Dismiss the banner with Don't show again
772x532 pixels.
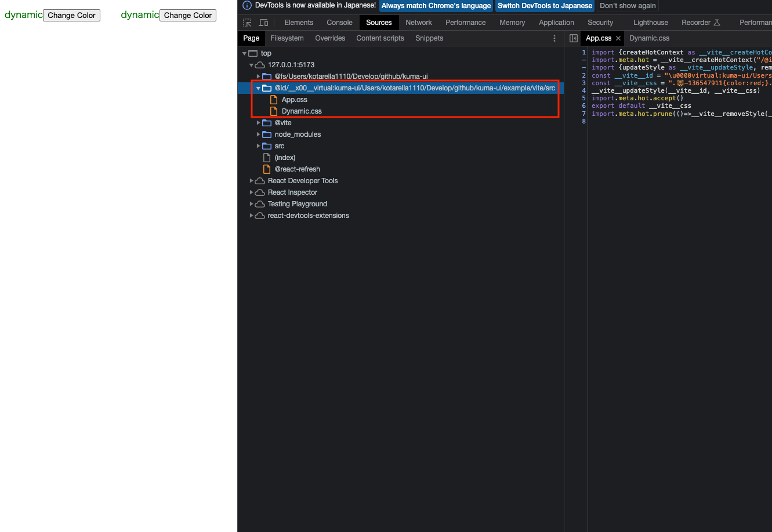tap(627, 5)
